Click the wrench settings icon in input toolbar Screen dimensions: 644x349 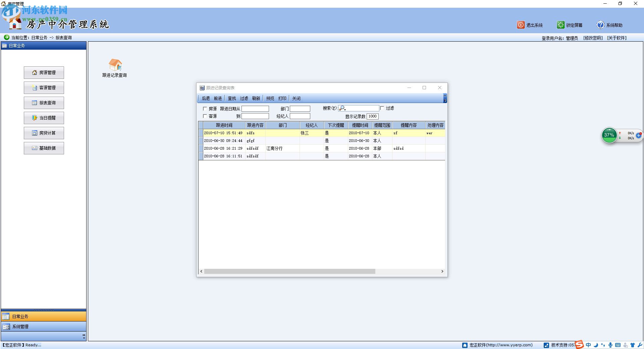click(640, 345)
